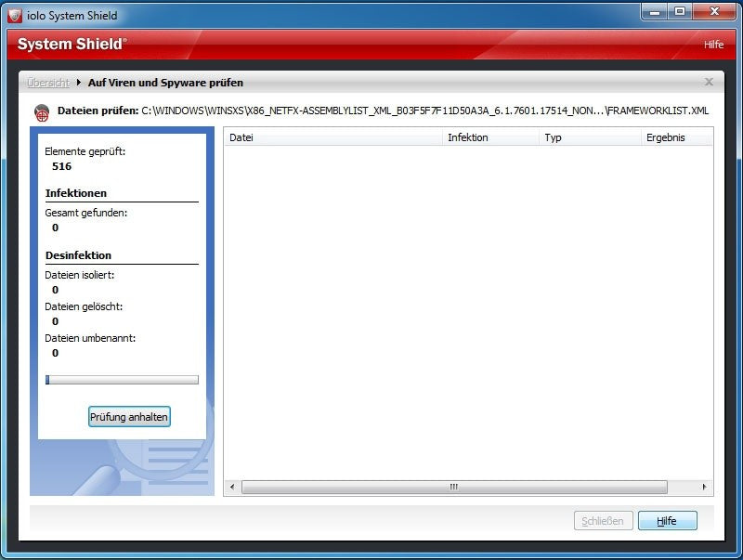The width and height of the screenshot is (743, 560).
Task: Click the Prüfung anhalten button
Action: click(129, 417)
